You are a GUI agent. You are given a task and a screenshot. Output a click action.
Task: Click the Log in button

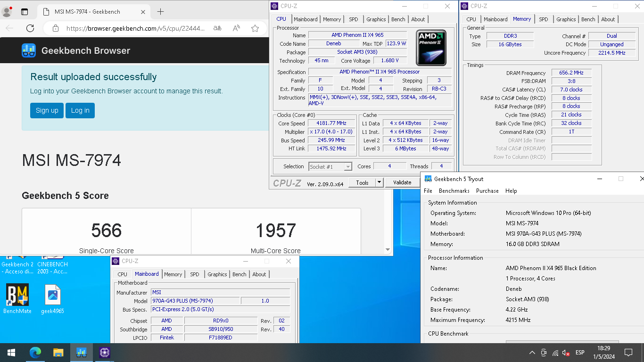[x=80, y=110]
